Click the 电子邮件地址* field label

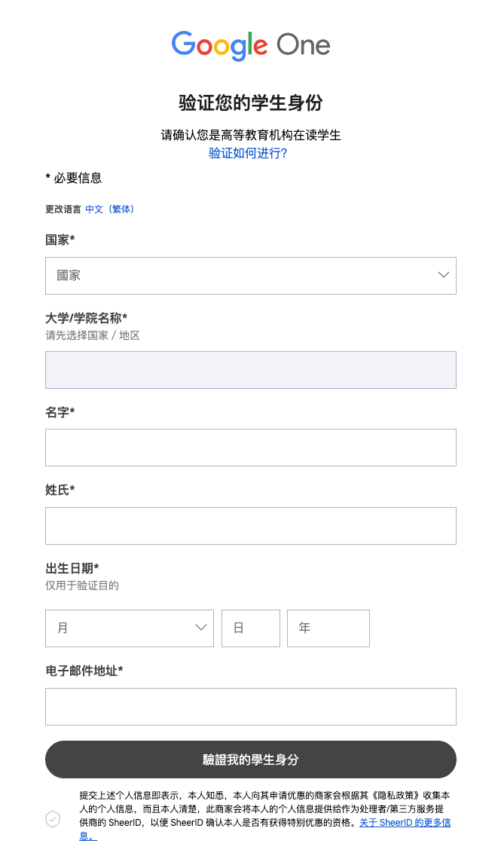[x=84, y=671]
